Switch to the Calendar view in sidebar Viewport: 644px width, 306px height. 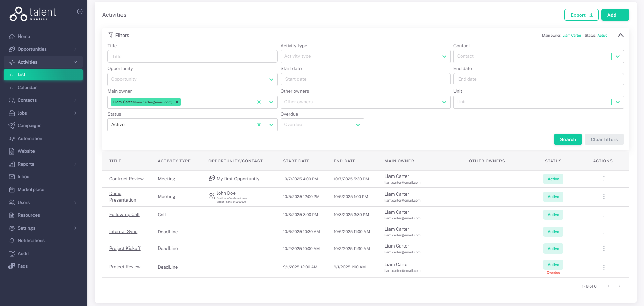pos(27,87)
